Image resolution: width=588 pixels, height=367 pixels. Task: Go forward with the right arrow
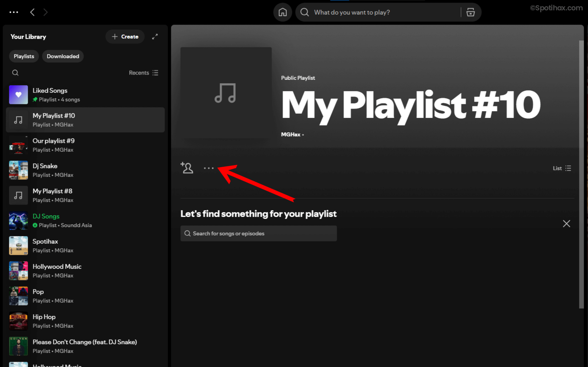click(x=45, y=12)
